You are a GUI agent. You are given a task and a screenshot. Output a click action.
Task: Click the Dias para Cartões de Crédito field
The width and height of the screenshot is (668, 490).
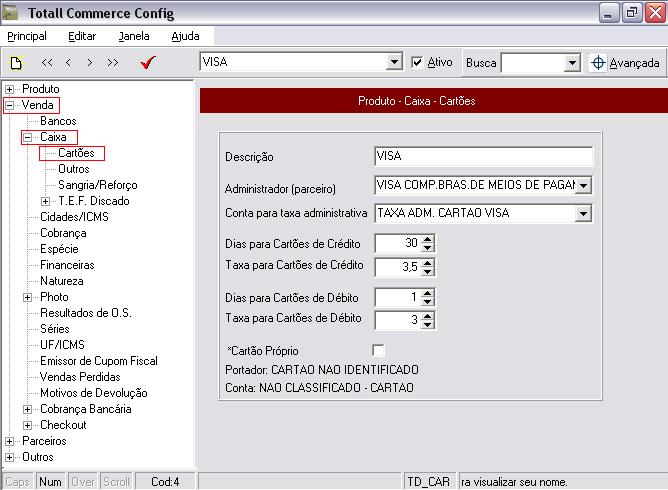(x=398, y=243)
